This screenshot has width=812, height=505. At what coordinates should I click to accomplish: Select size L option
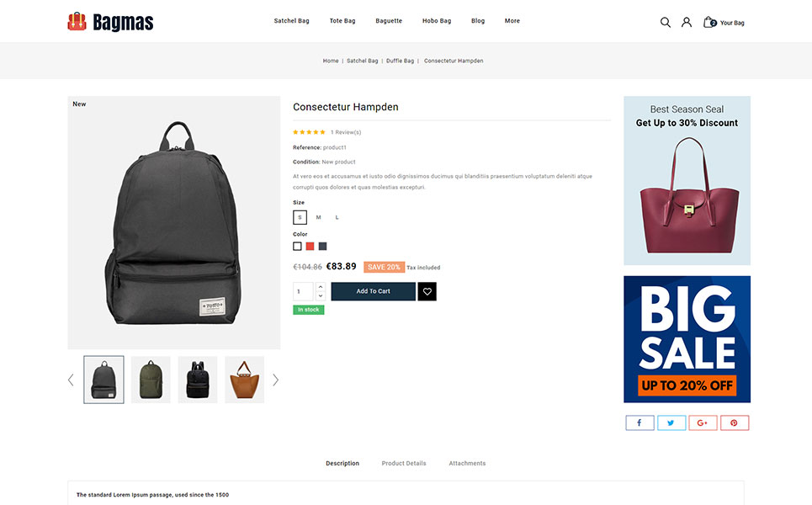pos(337,217)
